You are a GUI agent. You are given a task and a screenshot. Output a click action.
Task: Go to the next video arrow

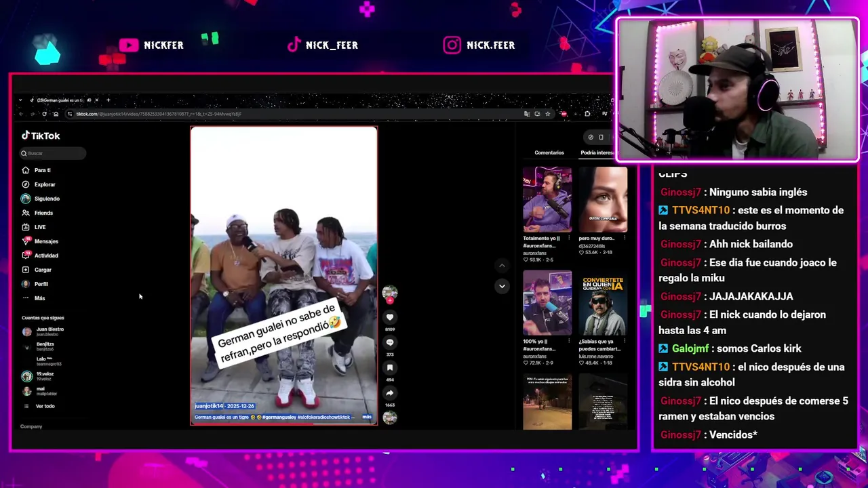pyautogui.click(x=502, y=286)
